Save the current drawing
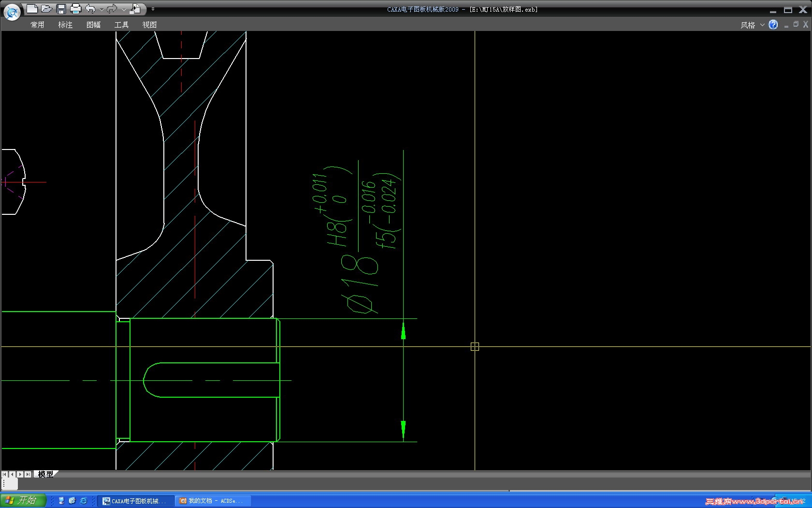Screen dimensions: 812x508 click(x=61, y=9)
